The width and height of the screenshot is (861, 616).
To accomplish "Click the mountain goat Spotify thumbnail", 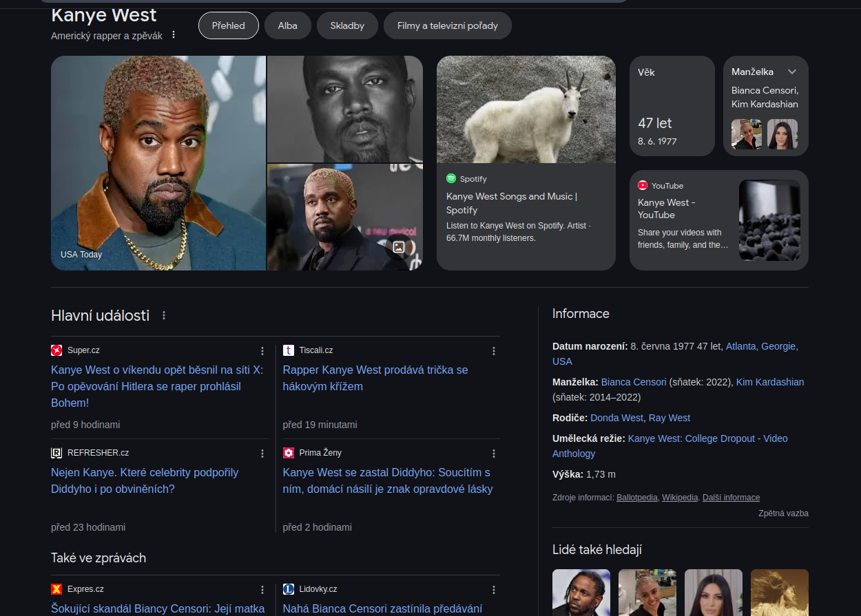I will tap(526, 109).
